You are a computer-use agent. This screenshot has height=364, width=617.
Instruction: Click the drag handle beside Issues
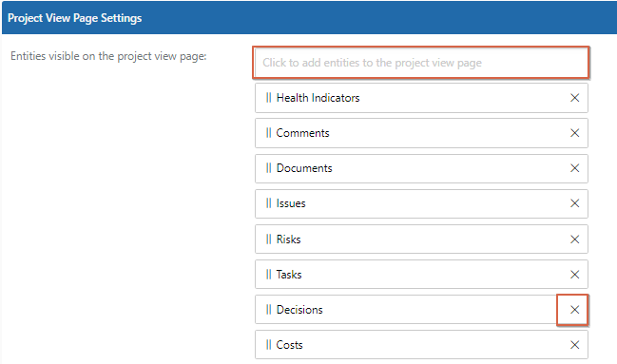tap(268, 203)
